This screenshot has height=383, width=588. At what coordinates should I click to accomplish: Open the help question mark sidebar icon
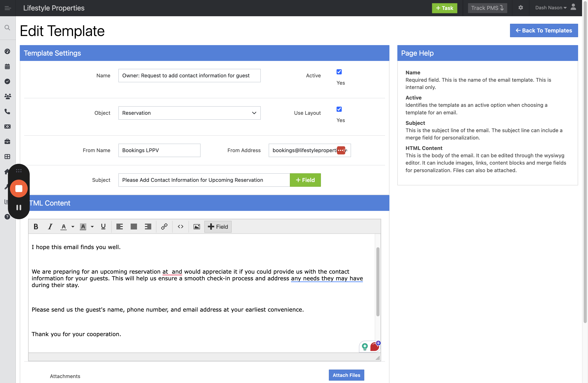point(7,217)
